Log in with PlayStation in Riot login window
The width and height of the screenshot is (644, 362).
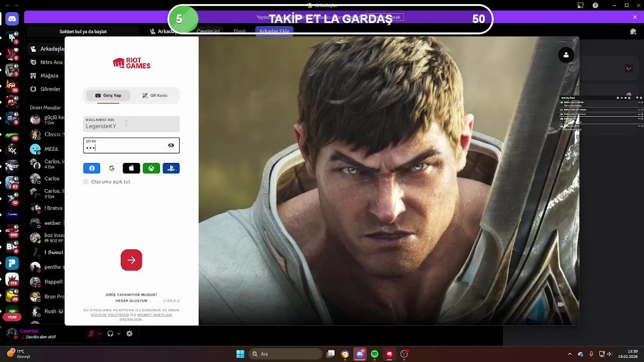click(x=171, y=168)
